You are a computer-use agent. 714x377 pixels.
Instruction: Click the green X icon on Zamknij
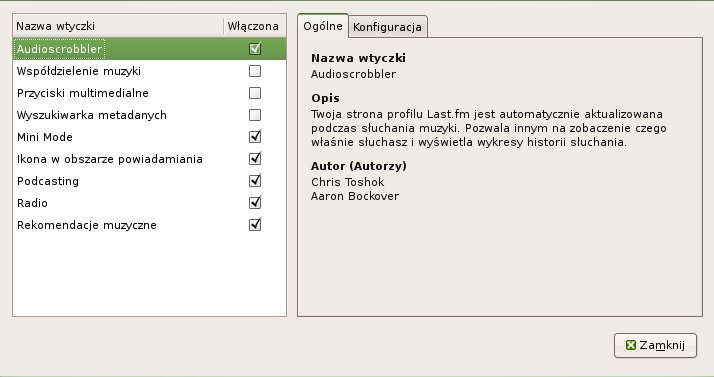631,345
